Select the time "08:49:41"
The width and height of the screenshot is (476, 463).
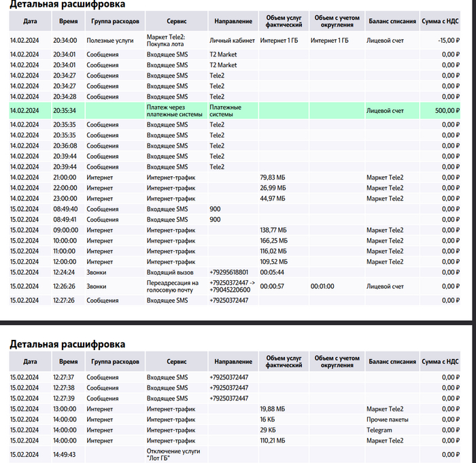[x=65, y=220]
